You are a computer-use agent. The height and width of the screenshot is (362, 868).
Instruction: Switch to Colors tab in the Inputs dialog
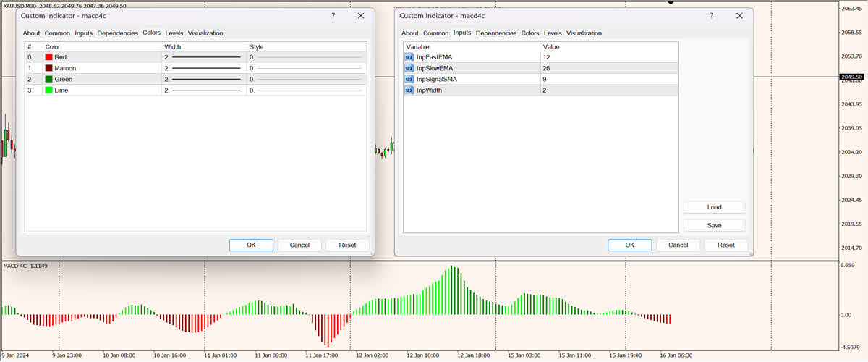point(530,33)
